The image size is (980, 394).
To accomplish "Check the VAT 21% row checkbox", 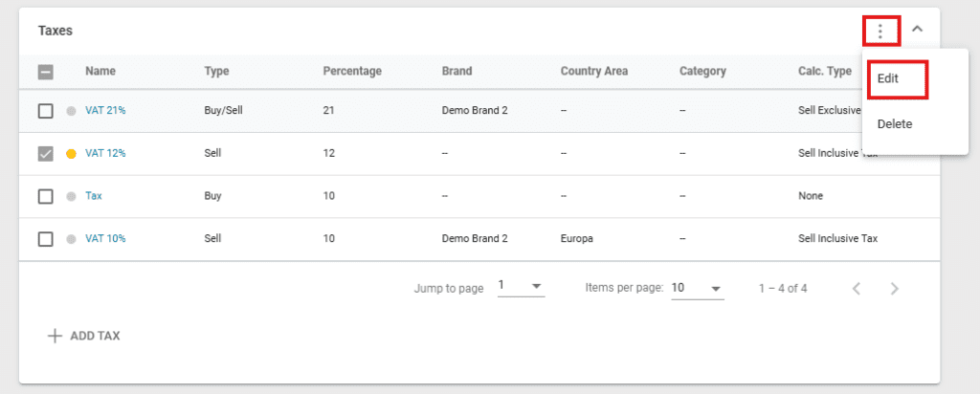I will tap(45, 111).
